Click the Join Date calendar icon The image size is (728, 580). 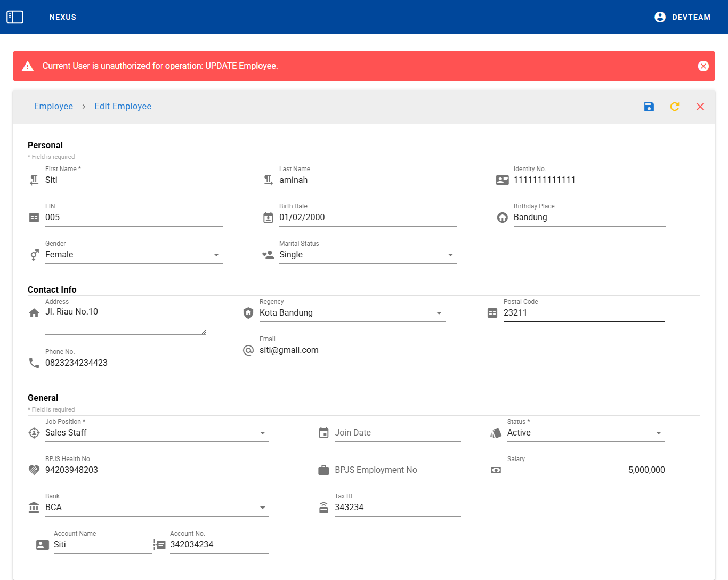[323, 433]
